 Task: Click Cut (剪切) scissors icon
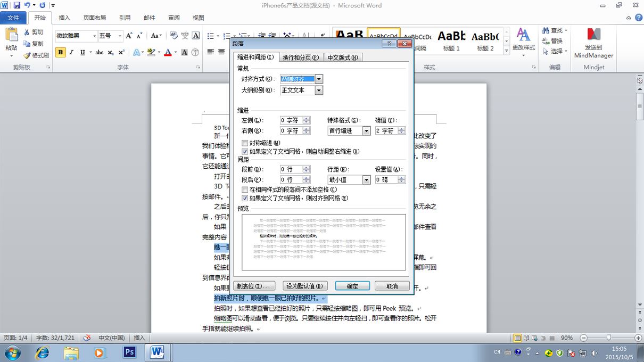click(27, 32)
